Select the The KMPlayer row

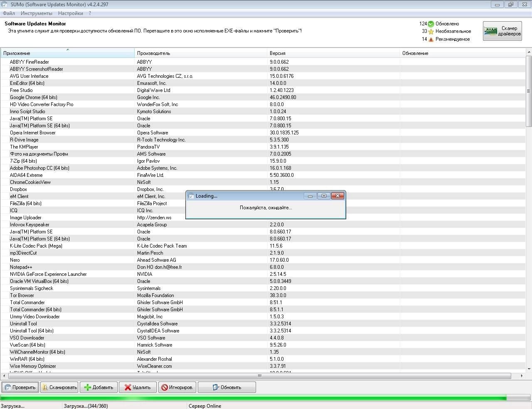click(263, 147)
